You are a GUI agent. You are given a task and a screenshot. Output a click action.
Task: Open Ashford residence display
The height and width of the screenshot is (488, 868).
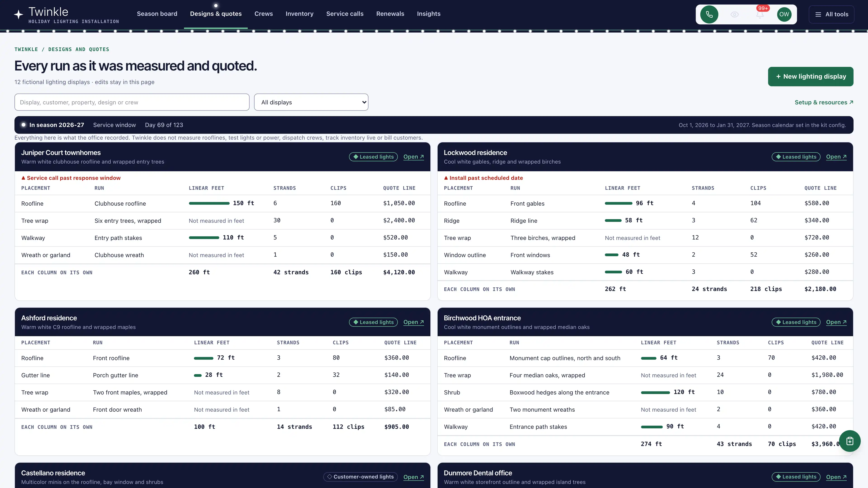[413, 322]
